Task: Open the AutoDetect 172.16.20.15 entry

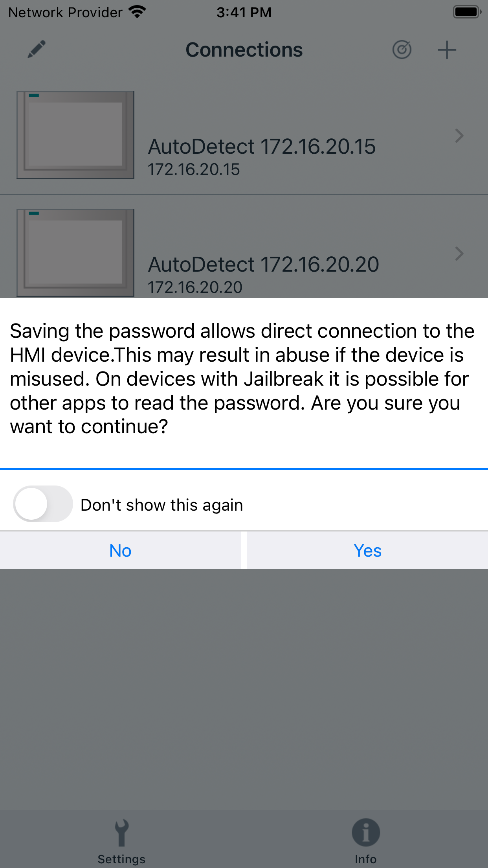Action: 244,136
